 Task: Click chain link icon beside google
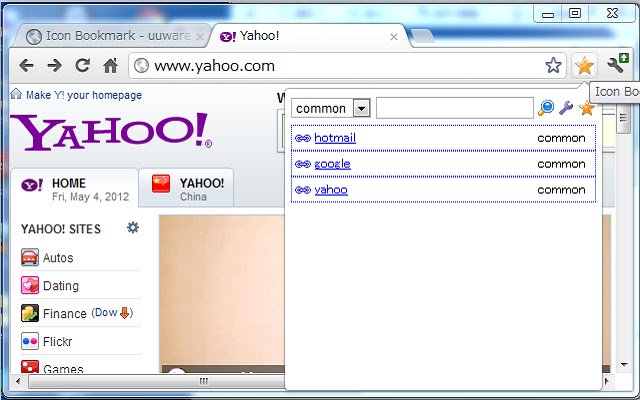click(303, 164)
